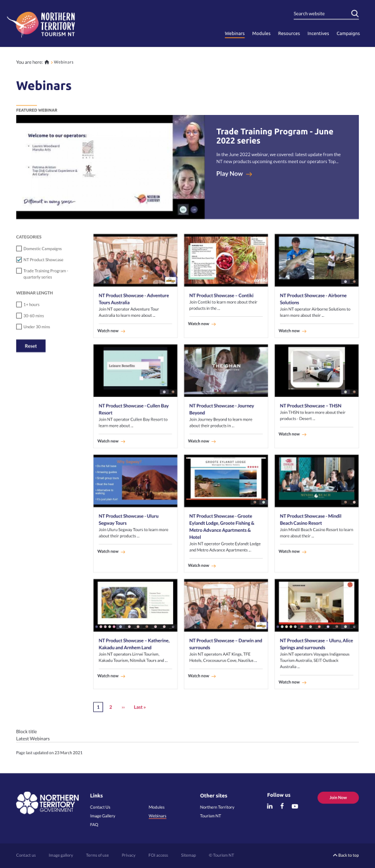Click the Watch now arrow for Uluru Segway Tours
The height and width of the screenshot is (868, 375).
click(x=123, y=551)
